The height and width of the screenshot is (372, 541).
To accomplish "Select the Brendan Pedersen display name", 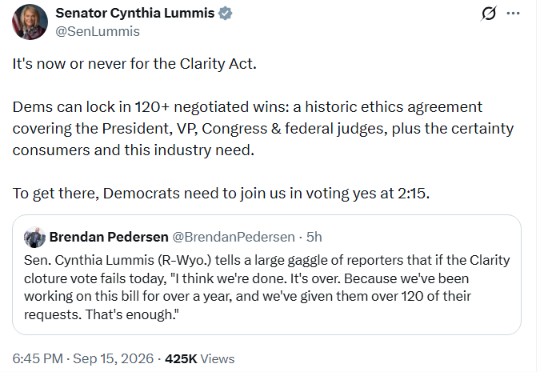I will 109,237.
